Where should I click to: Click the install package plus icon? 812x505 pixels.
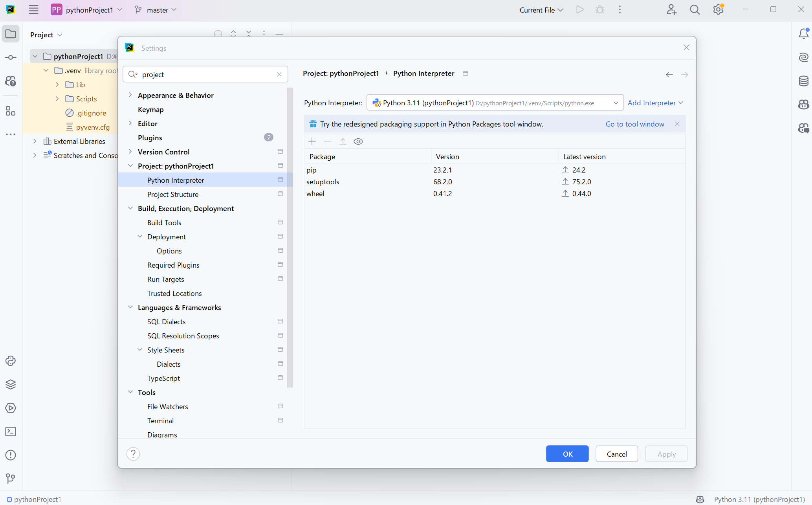pos(312,141)
